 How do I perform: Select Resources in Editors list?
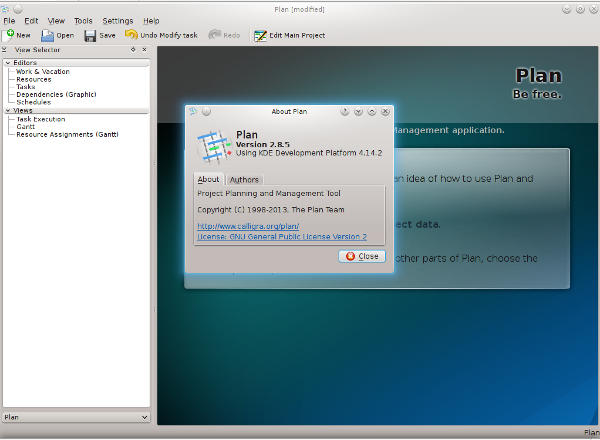[x=34, y=79]
